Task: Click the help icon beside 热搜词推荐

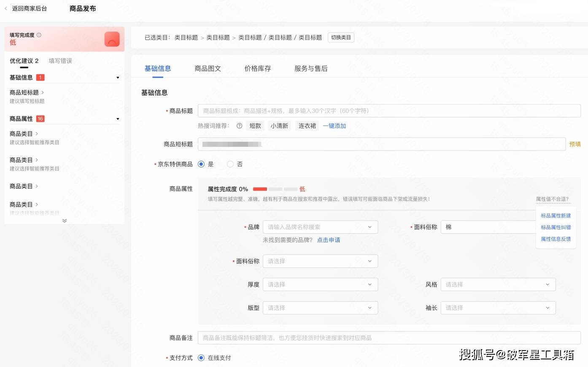Action: 239,126
